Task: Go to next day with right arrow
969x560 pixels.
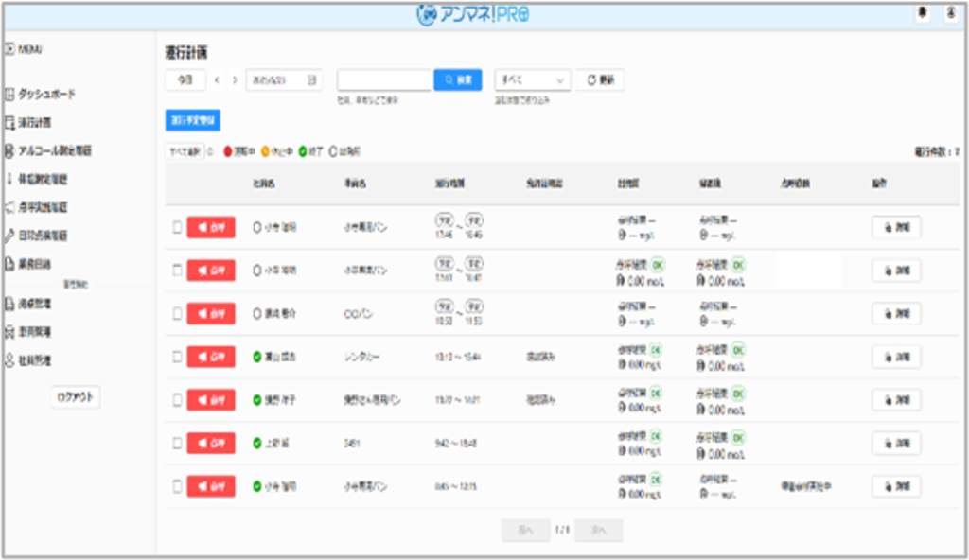Action: click(235, 80)
